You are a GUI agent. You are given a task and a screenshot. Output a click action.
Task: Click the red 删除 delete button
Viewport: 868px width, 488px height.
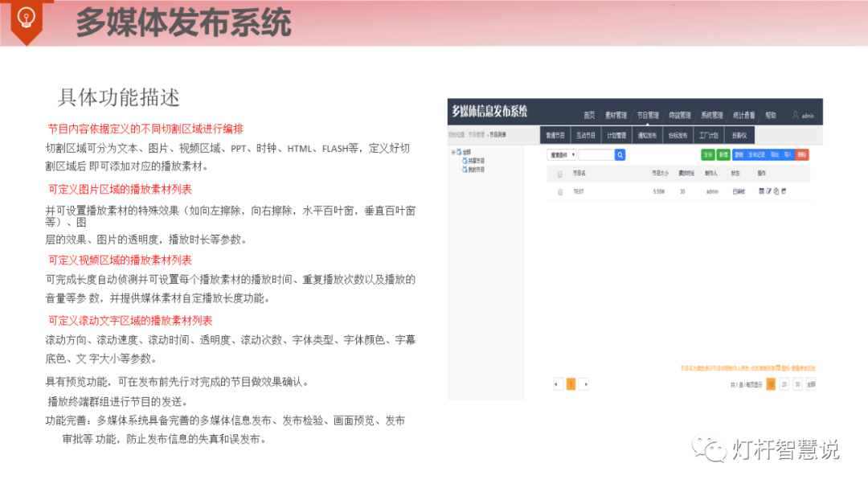(801, 155)
